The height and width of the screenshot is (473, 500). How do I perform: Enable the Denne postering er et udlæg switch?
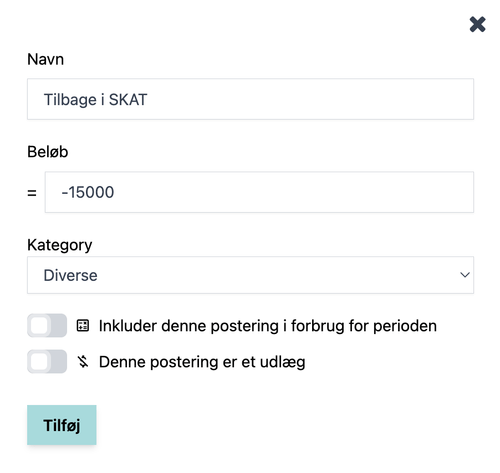(47, 361)
